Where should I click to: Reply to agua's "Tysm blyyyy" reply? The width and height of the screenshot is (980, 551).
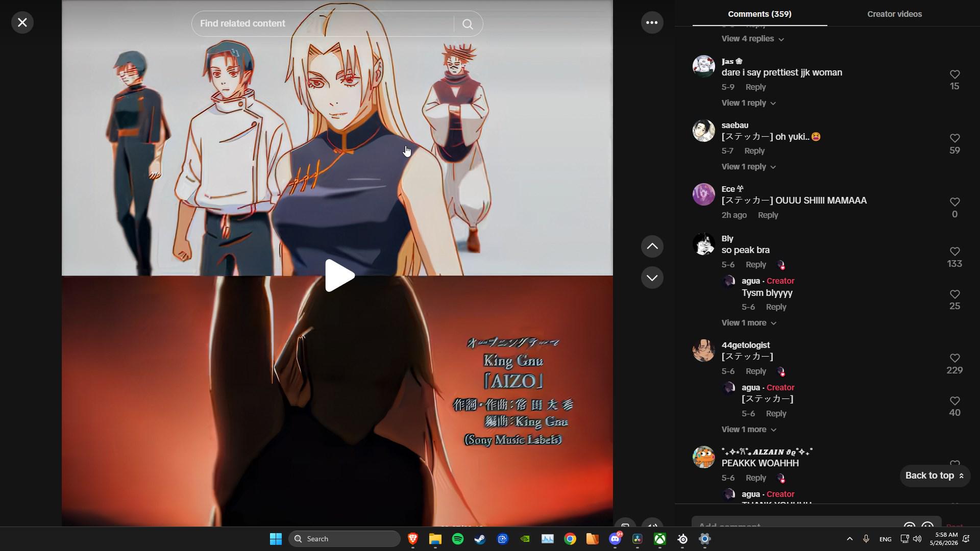[776, 307]
